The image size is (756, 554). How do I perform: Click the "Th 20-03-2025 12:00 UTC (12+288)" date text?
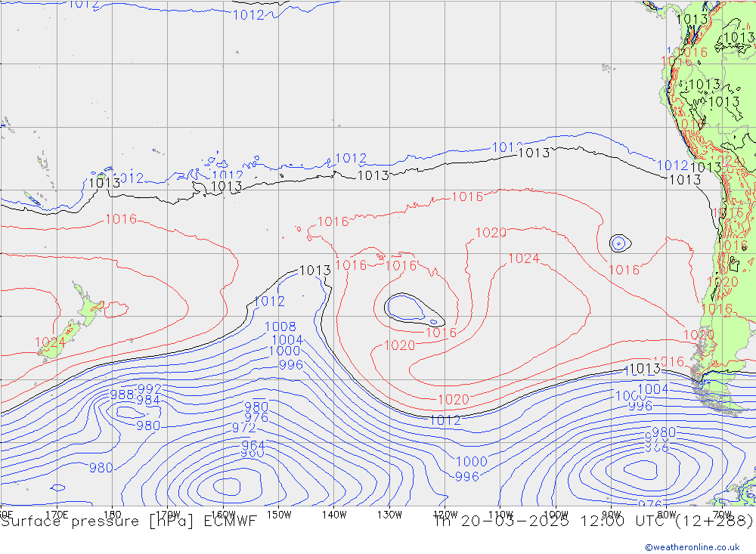point(593,522)
